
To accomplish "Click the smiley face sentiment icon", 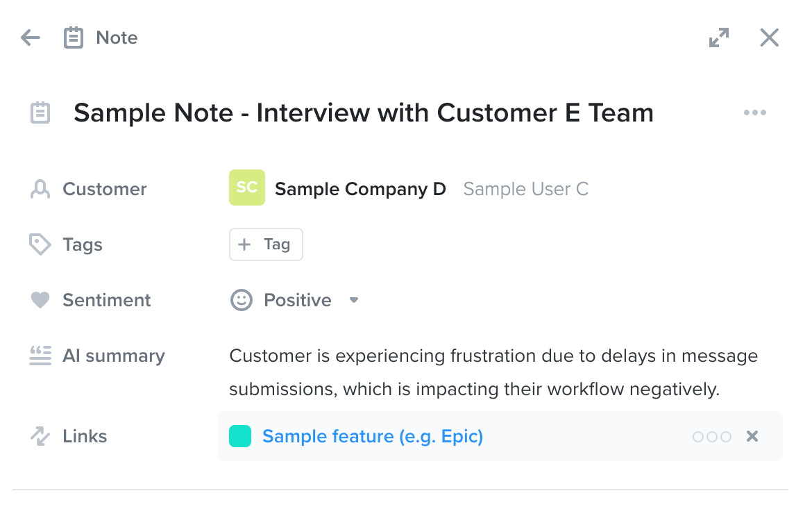I will [242, 300].
